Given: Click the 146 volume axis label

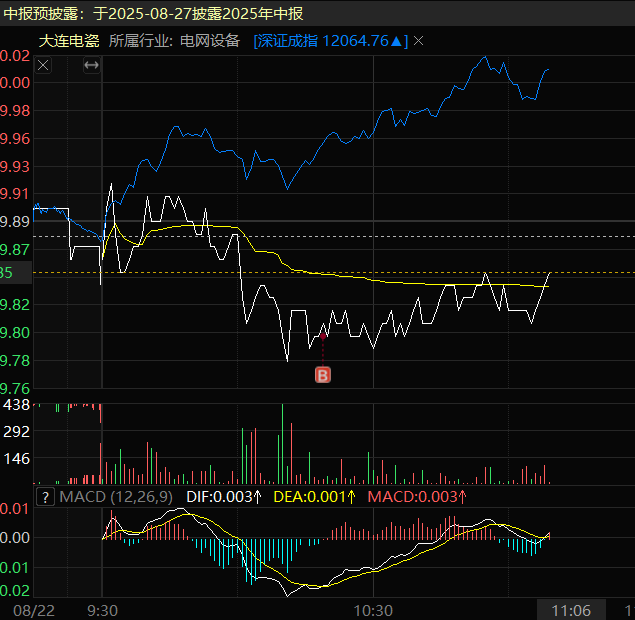Looking at the screenshot, I should pos(16,459).
